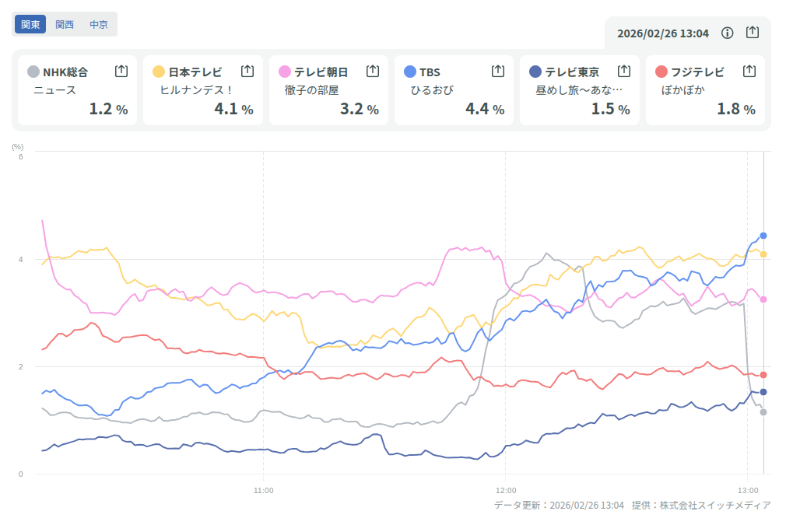
Task: Click the share icon on テレビ朝日 card
Action: [373, 71]
